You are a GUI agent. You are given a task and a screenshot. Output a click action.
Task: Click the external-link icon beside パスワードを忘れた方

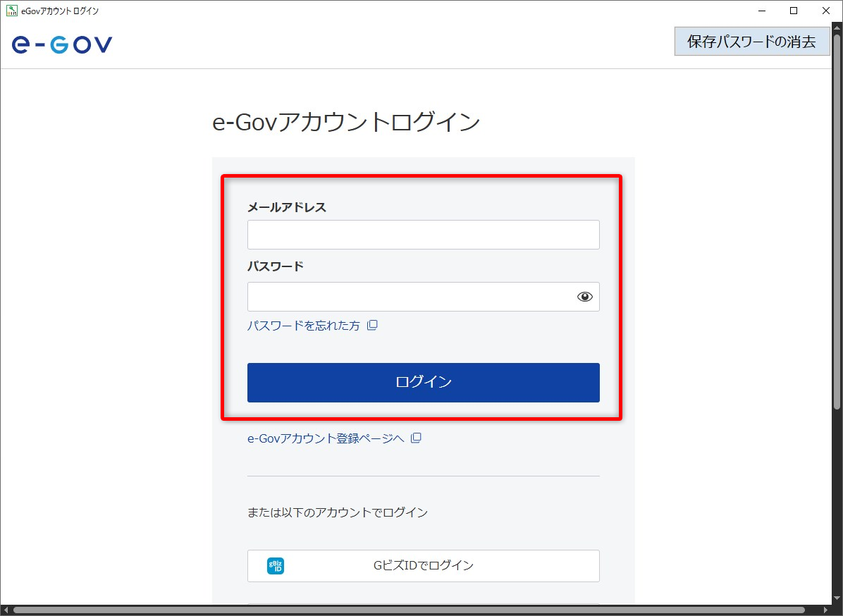coord(372,326)
